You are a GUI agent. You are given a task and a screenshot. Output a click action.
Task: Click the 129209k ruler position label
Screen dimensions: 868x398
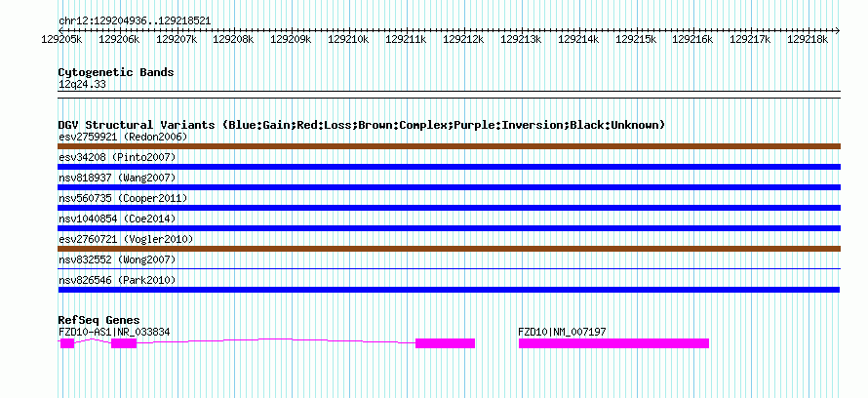(292, 40)
